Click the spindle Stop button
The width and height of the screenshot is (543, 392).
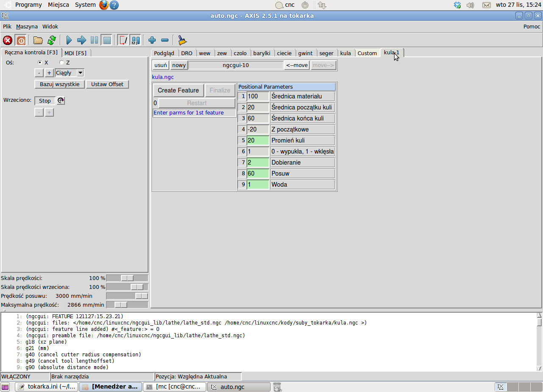45,101
